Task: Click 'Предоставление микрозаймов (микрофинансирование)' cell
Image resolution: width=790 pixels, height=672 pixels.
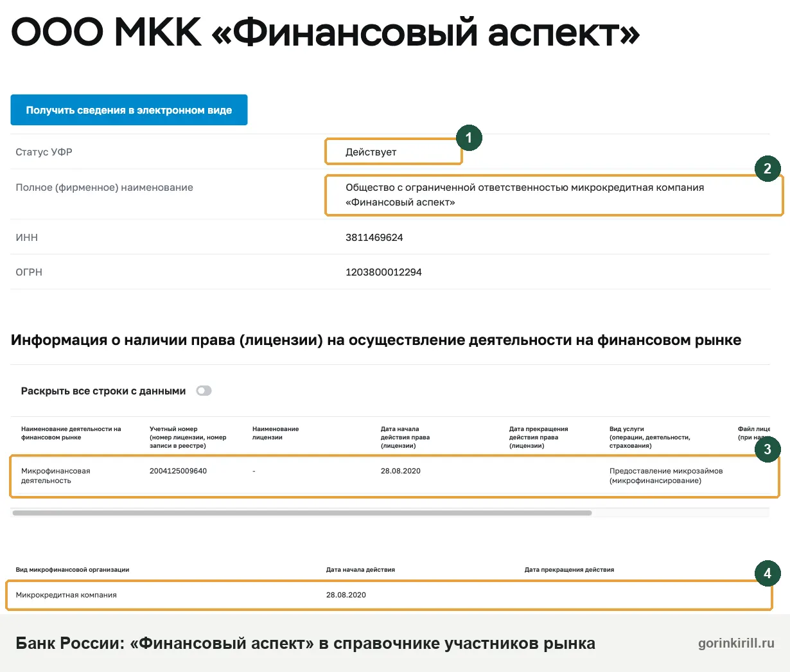Action: 666,475
